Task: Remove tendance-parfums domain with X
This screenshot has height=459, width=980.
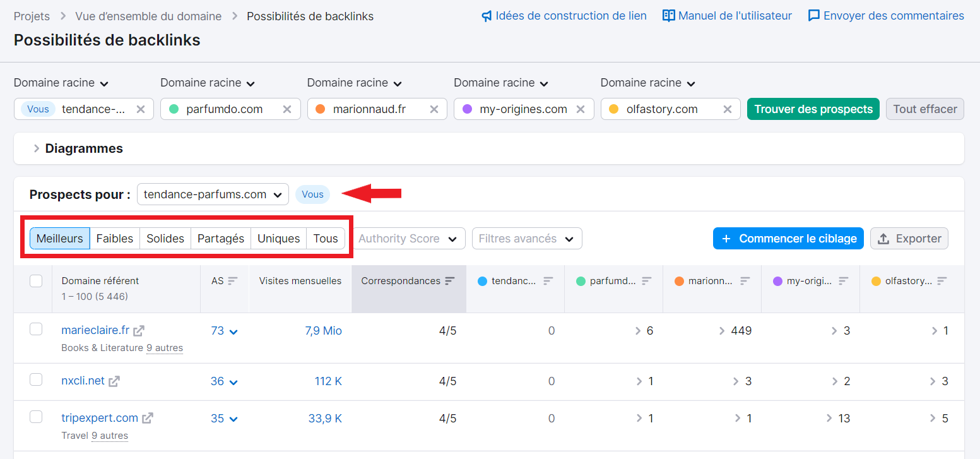Action: pos(141,109)
